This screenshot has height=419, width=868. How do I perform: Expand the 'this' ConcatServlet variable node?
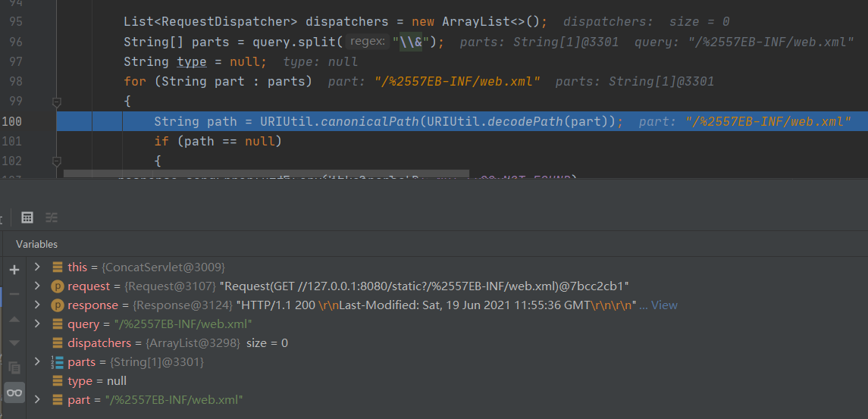click(x=37, y=267)
